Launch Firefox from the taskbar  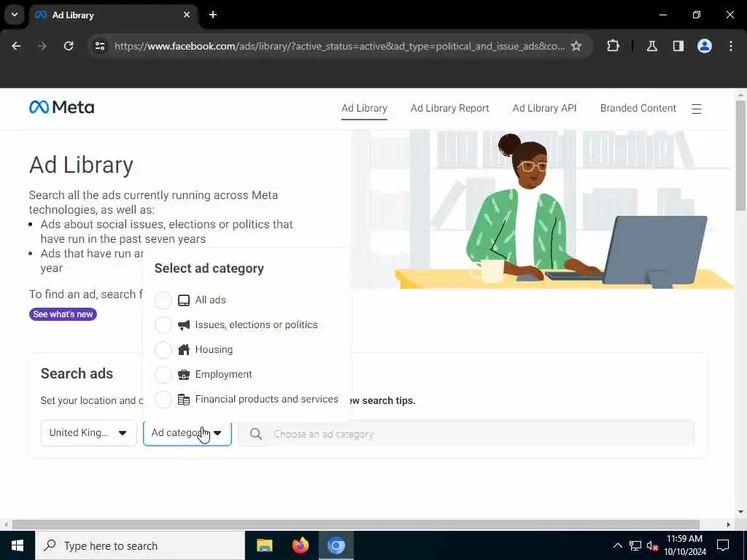pyautogui.click(x=300, y=545)
